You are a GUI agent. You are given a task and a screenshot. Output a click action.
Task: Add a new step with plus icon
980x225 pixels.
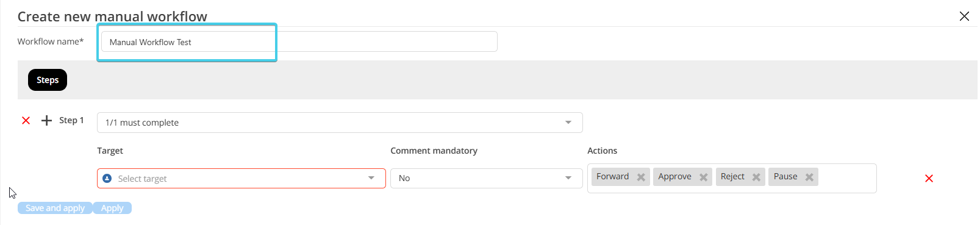point(46,121)
